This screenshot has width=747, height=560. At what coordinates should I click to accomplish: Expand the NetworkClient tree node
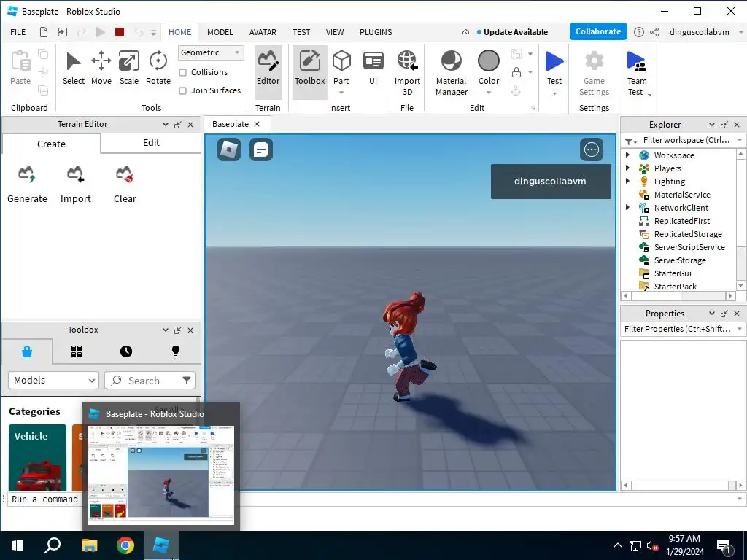628,207
